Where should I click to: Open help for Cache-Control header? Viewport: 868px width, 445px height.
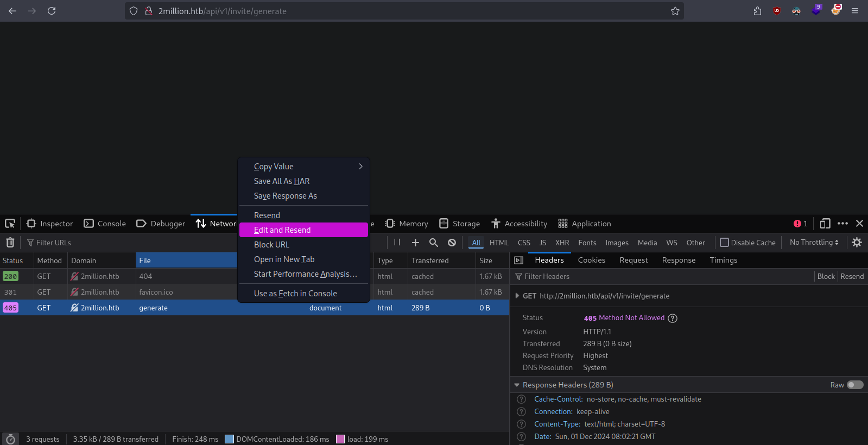(x=522, y=399)
